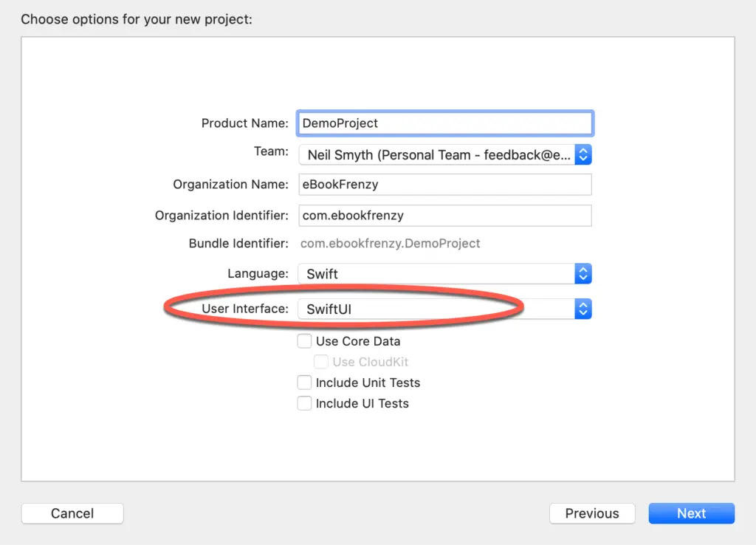This screenshot has width=756, height=545.
Task: Open the User Interface dropdown showing SwiftUI
Action: [444, 309]
